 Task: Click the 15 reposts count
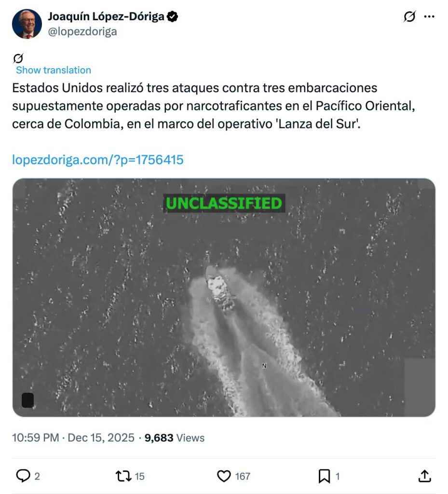[x=139, y=476]
